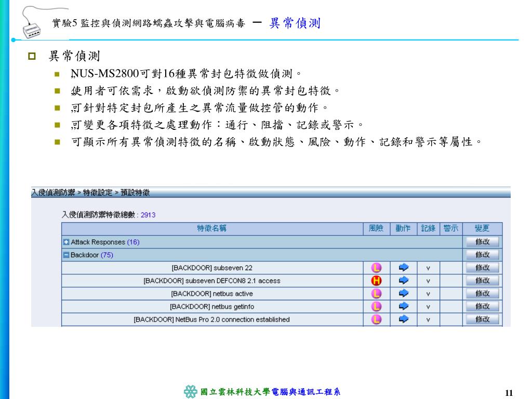Image resolution: width=532 pixels, height=399 pixels.
Task: Click blue action arrow for subseven 22
Action: tap(403, 268)
